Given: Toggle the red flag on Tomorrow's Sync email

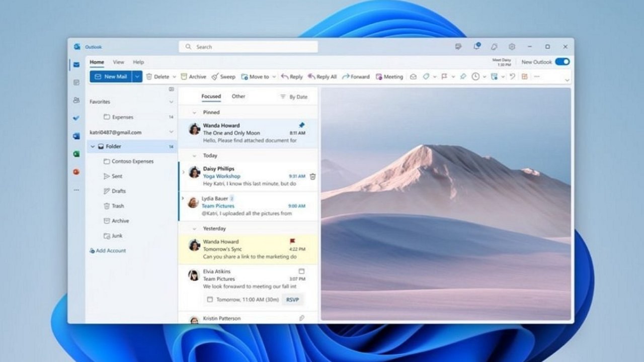Looking at the screenshot, I should click(293, 241).
